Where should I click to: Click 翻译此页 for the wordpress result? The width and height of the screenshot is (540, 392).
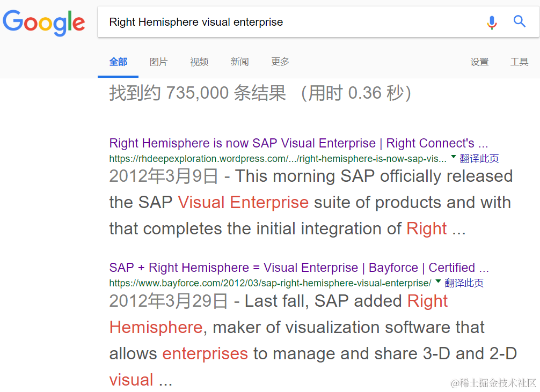coord(479,159)
